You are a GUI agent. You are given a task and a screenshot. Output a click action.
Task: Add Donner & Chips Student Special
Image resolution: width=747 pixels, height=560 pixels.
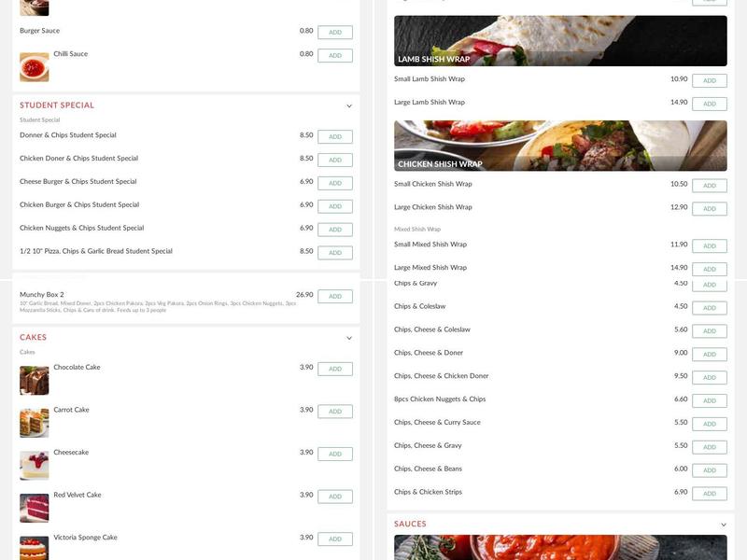(x=335, y=135)
